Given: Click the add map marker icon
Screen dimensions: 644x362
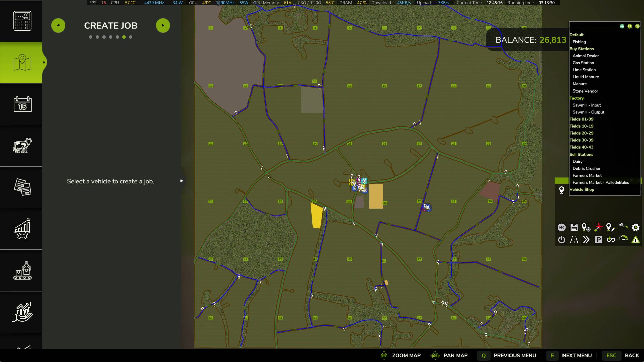Looking at the screenshot, I should pos(586,227).
